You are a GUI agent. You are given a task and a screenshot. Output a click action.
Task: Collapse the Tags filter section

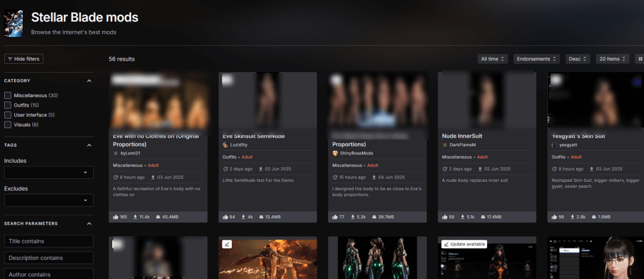[x=89, y=145]
